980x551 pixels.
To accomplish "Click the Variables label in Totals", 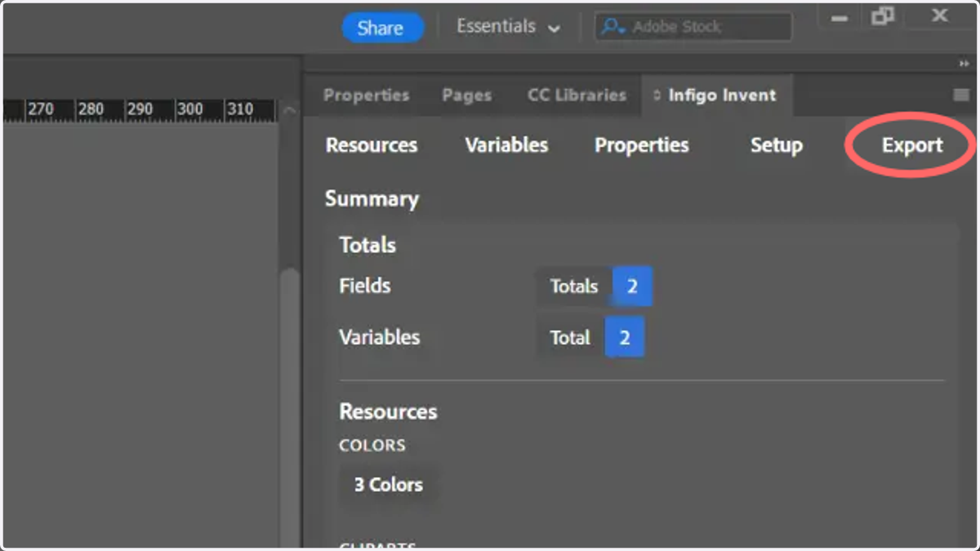I will (x=380, y=337).
